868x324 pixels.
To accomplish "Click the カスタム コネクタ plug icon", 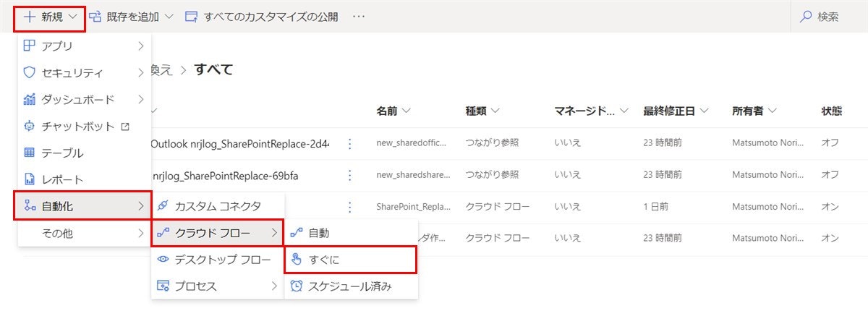I will point(163,206).
